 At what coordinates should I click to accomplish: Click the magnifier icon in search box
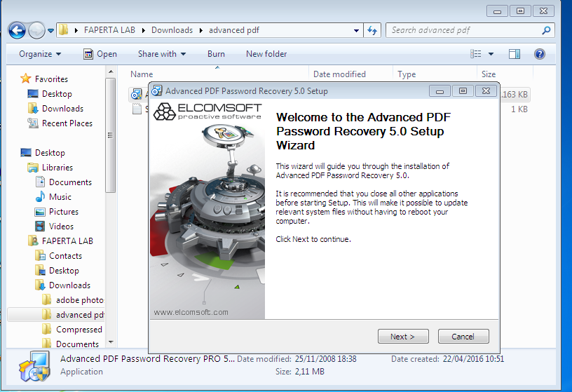coord(546,30)
